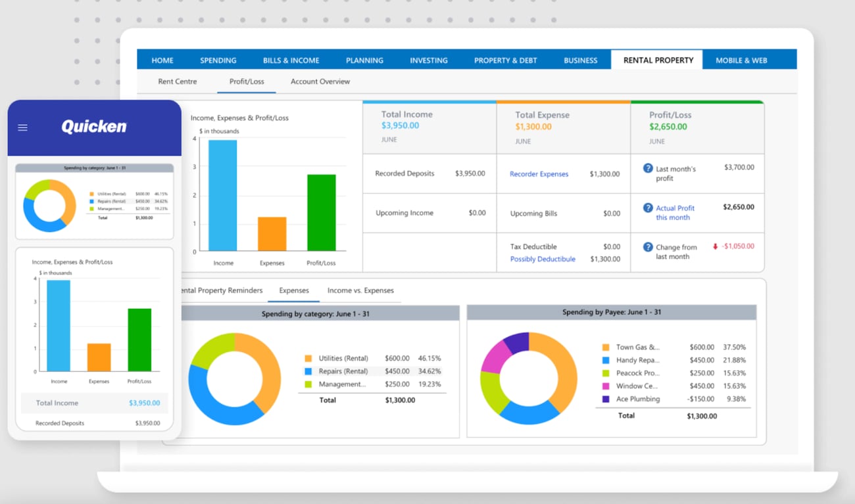Switch to the HOME tab
Viewport: 855px width, 504px height.
(162, 60)
